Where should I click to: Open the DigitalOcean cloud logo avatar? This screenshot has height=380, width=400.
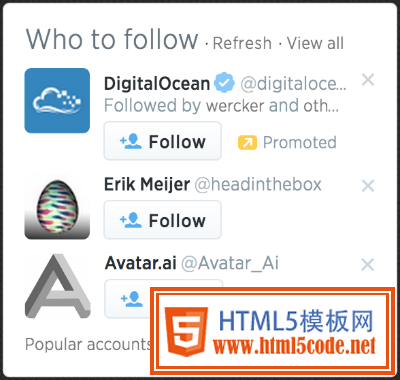(x=57, y=101)
